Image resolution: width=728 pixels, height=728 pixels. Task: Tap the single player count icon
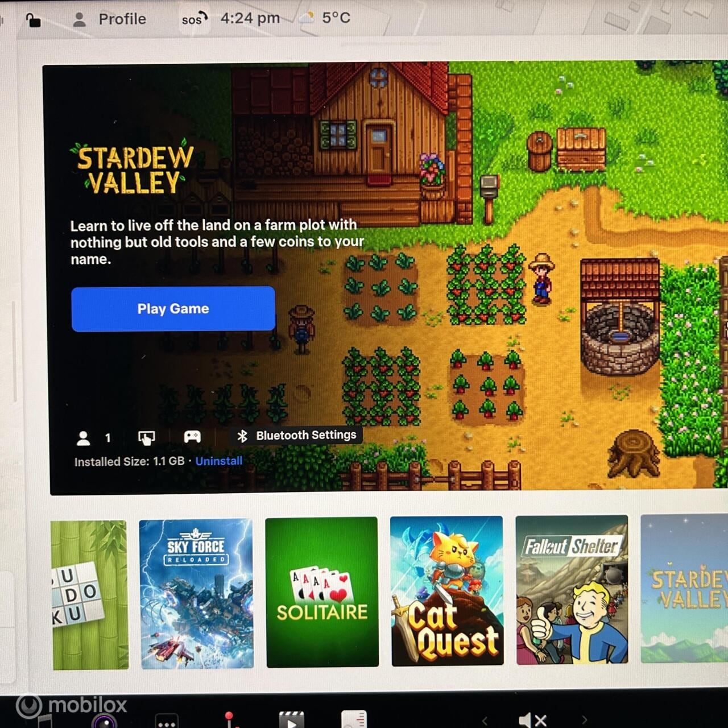(x=84, y=438)
